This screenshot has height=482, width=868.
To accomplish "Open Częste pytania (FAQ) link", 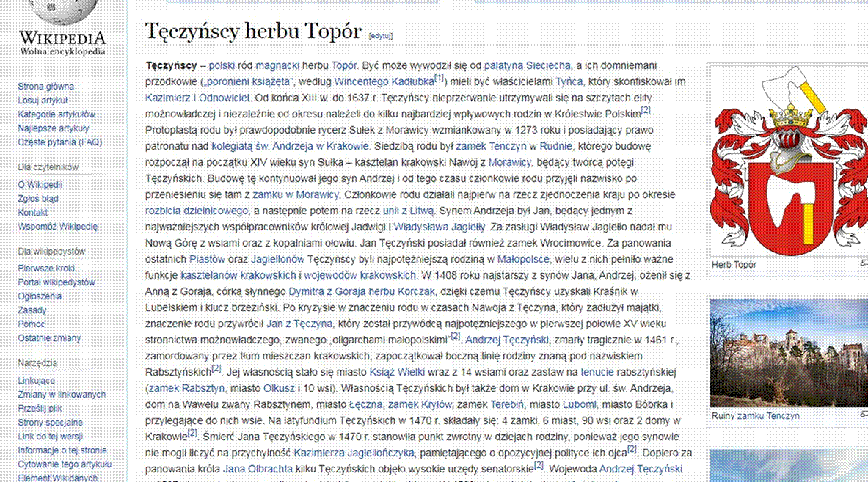I will [59, 142].
